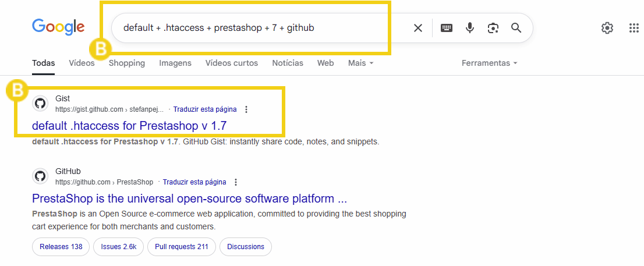Click the 'Gist' site name text

point(62,99)
